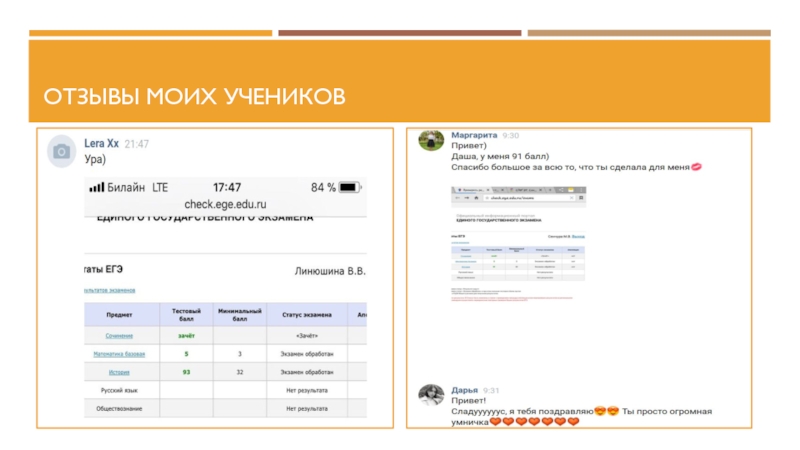Screen dimensions: 800x450
Task: Click the name Линюшина В.В.
Action: 330,271
